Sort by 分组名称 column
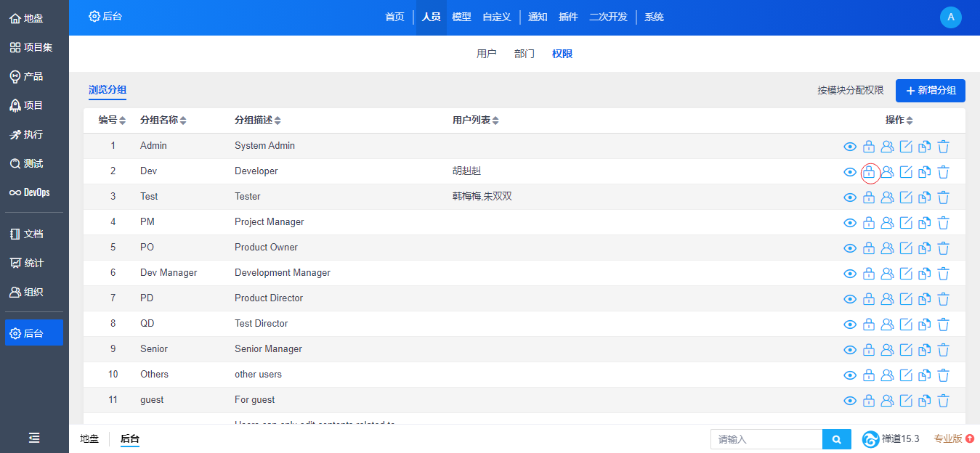 [x=163, y=121]
